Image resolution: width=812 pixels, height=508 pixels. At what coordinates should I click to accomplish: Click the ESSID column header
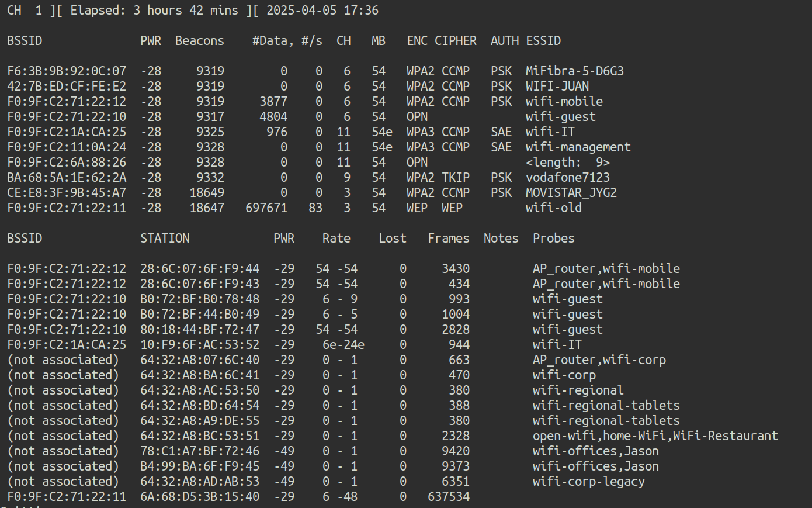pos(543,40)
